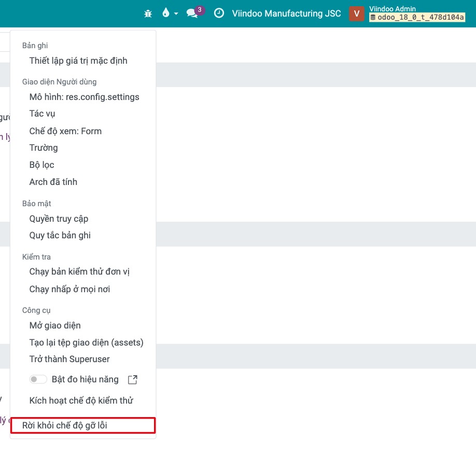Open the activities clock icon
The width and height of the screenshot is (476, 458).
219,13
